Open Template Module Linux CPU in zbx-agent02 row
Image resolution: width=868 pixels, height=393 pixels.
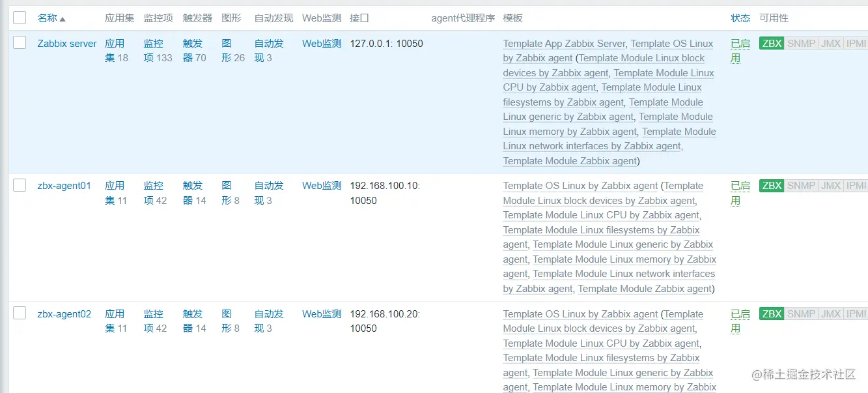601,343
